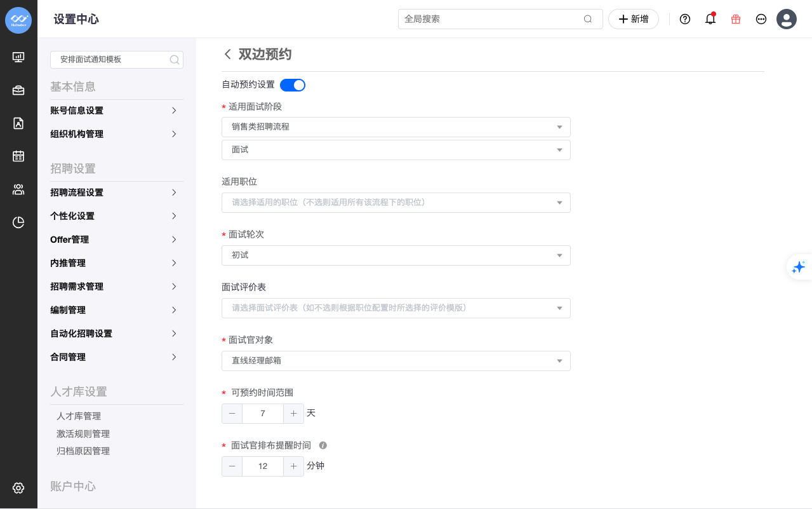Viewport: 812px width, 509px height.
Task: Open notifications bell icon
Action: pyautogui.click(x=710, y=19)
